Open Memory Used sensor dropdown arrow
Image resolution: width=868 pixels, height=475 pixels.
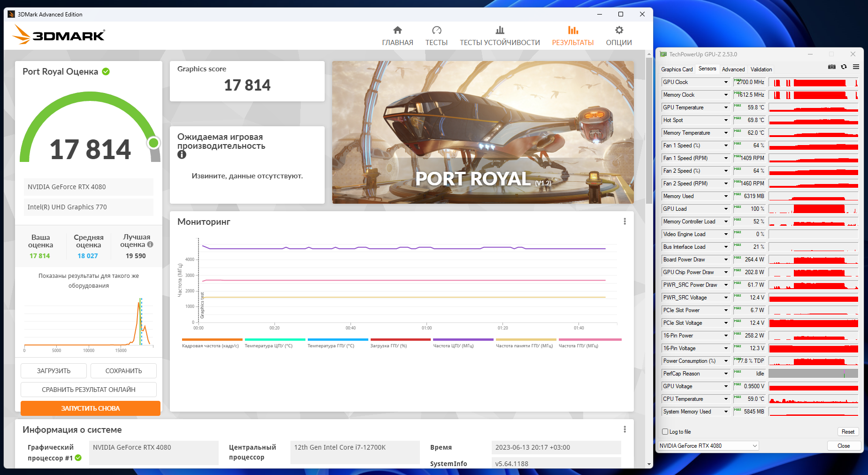click(x=726, y=196)
